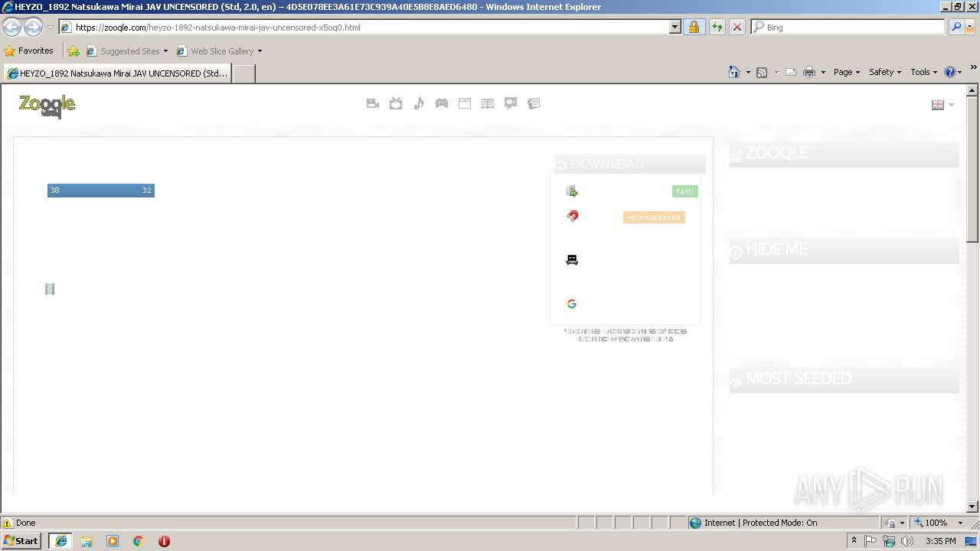Click the security lock icon

point(694,27)
